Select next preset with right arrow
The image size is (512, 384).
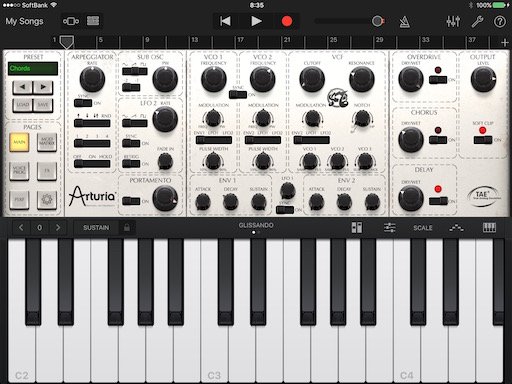pos(43,87)
